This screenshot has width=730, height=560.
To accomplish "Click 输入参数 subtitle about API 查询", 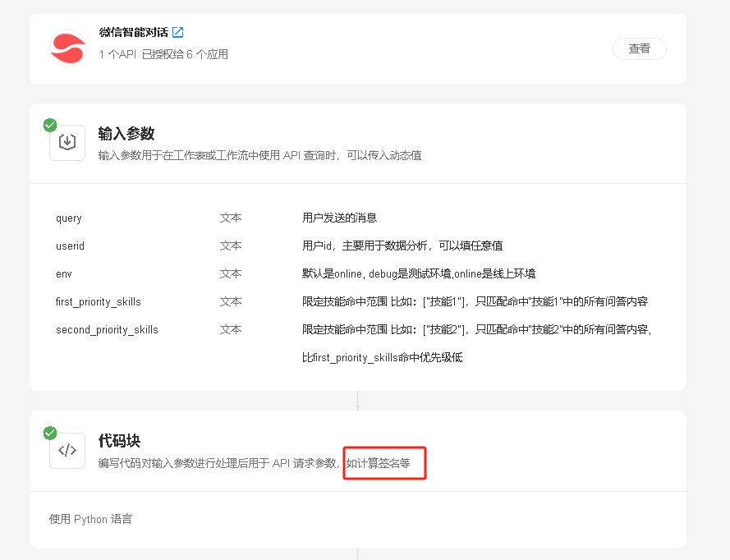I will click(259, 155).
